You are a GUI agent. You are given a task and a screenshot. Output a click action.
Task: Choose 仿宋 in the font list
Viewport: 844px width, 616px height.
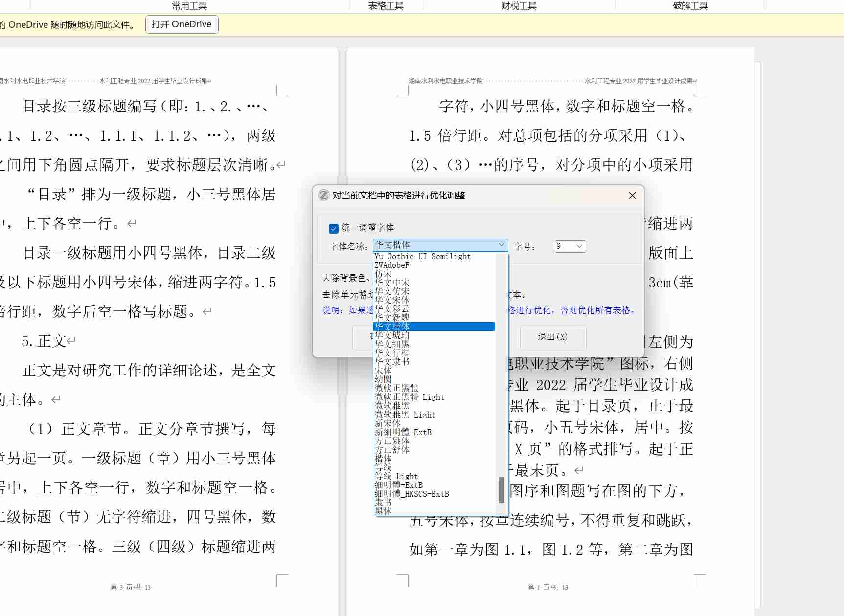coord(384,274)
